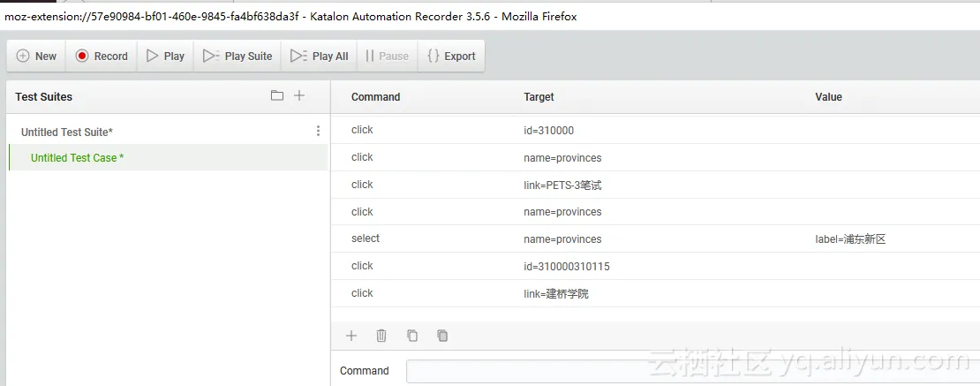Click the New toolbar button
The height and width of the screenshot is (386, 980).
pyautogui.click(x=36, y=56)
